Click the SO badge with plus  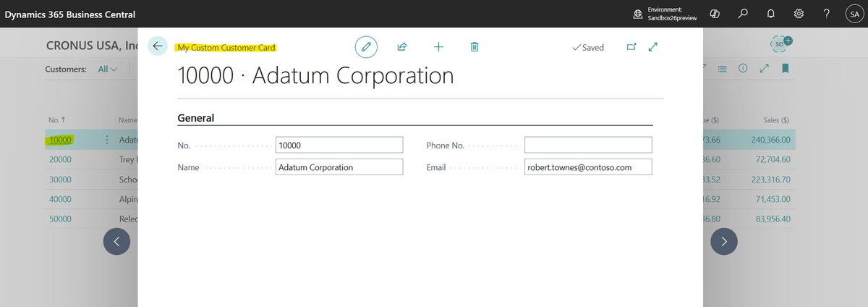point(781,44)
